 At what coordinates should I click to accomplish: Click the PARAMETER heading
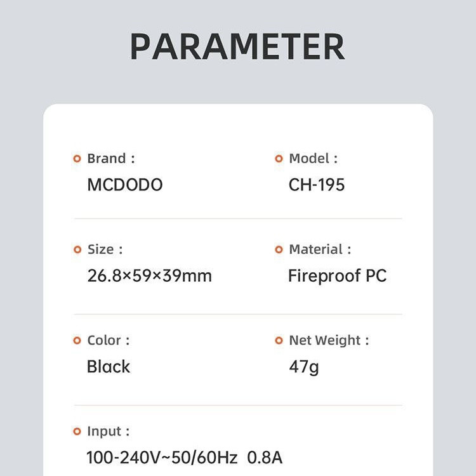(x=237, y=46)
